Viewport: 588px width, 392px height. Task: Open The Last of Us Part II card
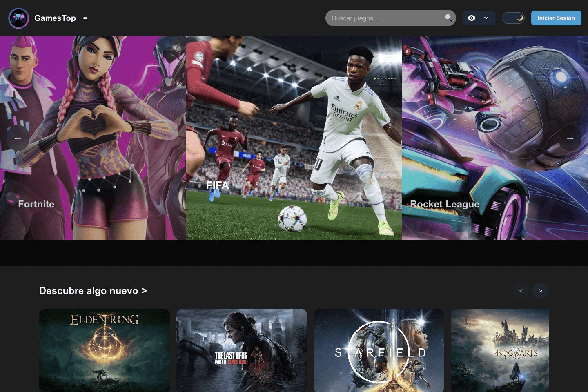click(242, 350)
